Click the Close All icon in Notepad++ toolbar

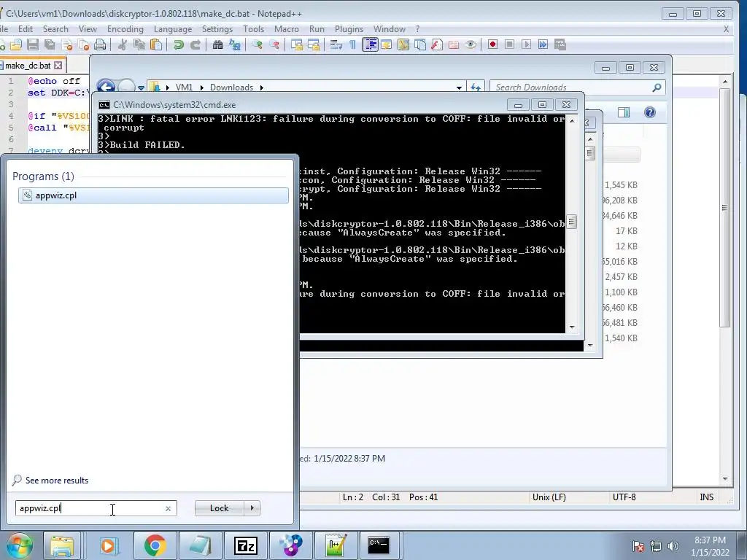click(x=84, y=44)
